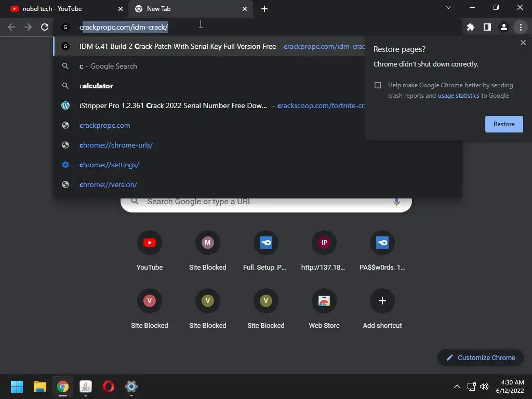
Task: Start voice search with microphone icon
Action: pos(396,202)
